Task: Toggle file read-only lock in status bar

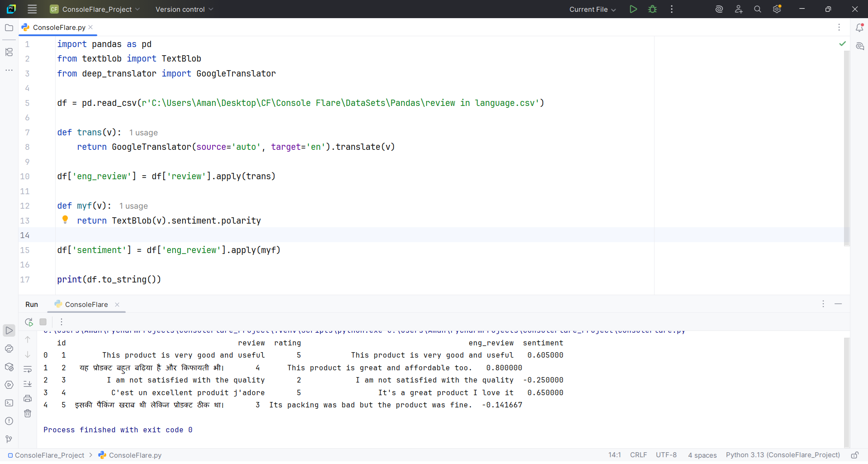Action: point(854,455)
